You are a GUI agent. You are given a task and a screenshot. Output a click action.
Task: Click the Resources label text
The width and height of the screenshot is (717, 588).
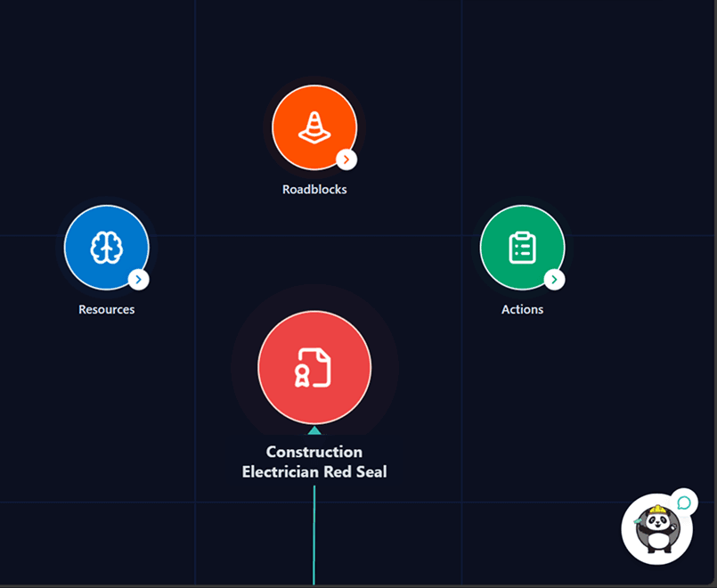tap(106, 309)
